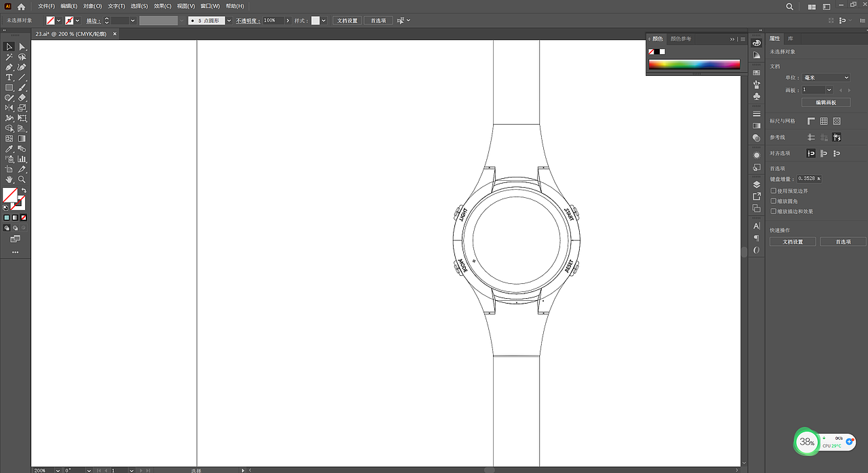
Task: Select the Lasso tool
Action: click(x=22, y=57)
